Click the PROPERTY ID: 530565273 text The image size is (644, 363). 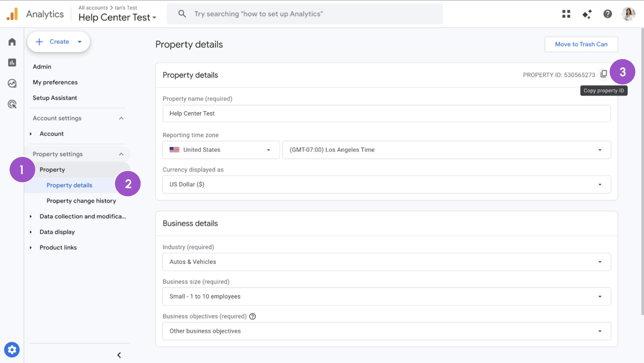(x=559, y=75)
